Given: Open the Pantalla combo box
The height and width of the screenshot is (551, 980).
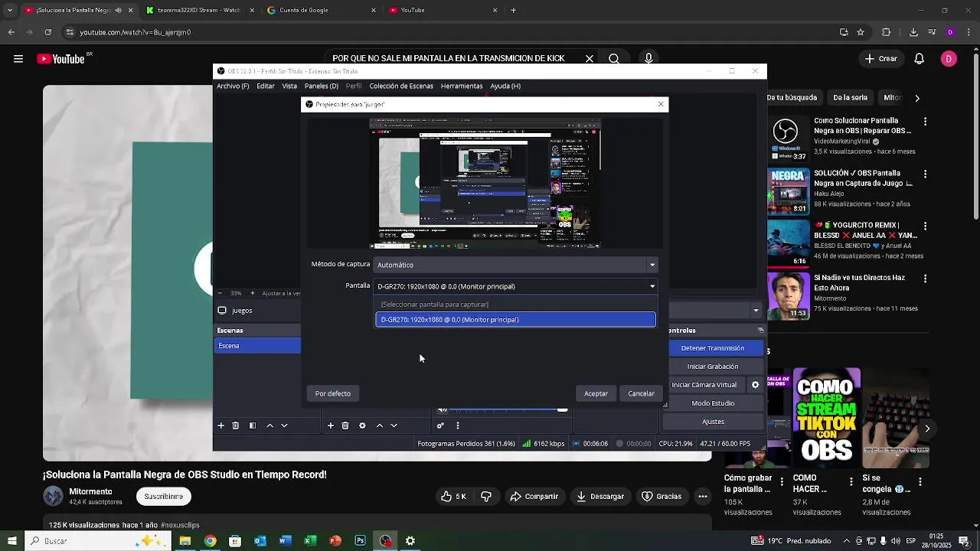Looking at the screenshot, I should 515,286.
